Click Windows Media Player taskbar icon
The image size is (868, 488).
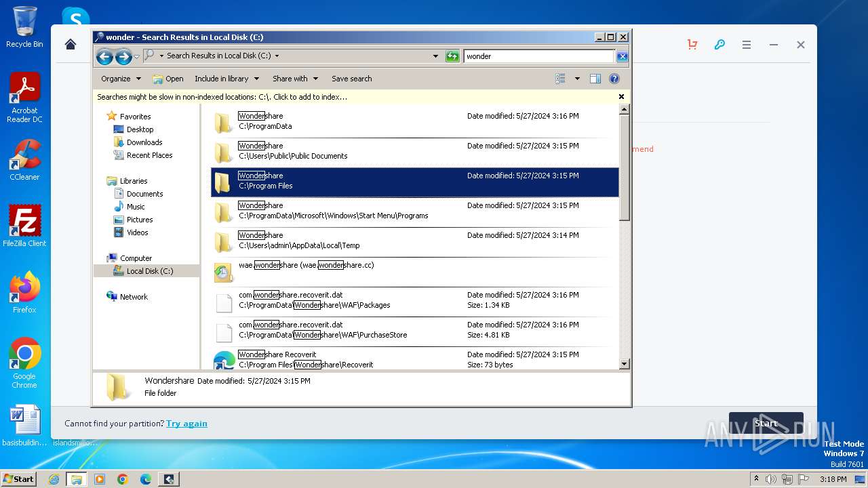[100, 479]
